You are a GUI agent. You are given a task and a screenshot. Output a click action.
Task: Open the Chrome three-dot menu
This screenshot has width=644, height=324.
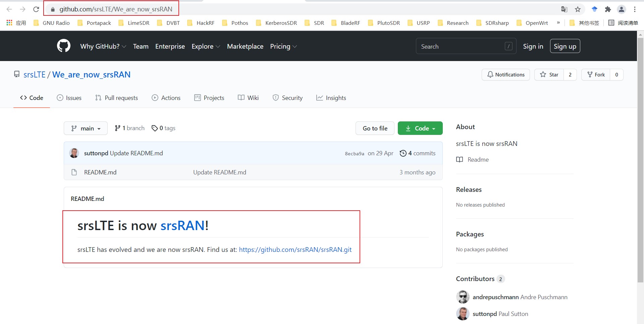635,9
